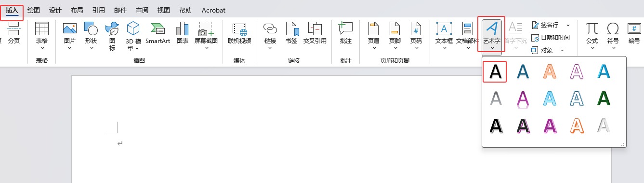Add a 书签 bookmark
The height and width of the screenshot is (183, 644).
(291, 33)
